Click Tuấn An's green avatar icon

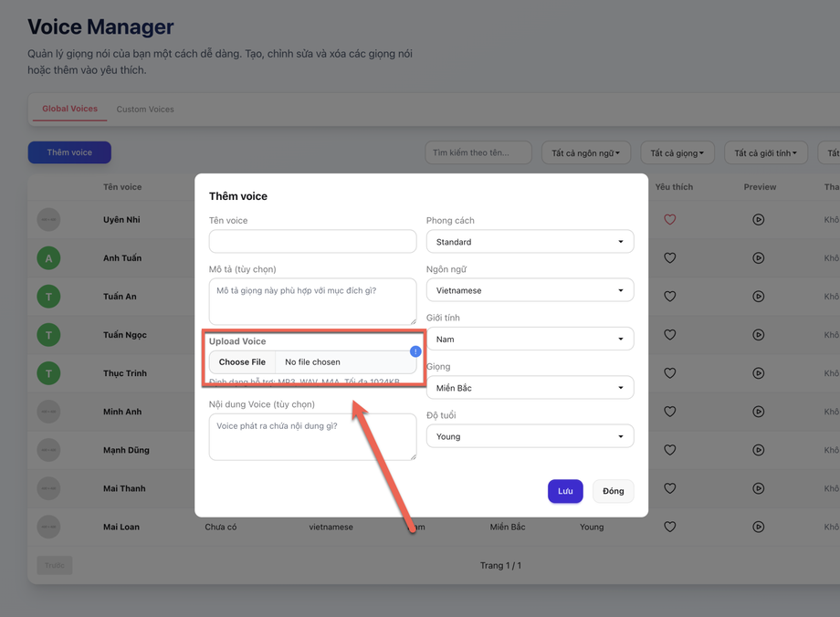point(48,297)
